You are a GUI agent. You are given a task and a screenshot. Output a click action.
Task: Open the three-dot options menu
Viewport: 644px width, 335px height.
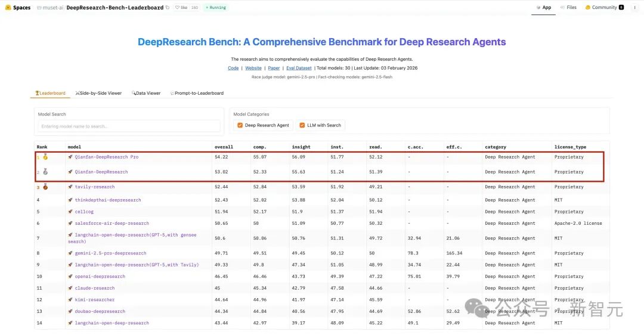coord(634,7)
